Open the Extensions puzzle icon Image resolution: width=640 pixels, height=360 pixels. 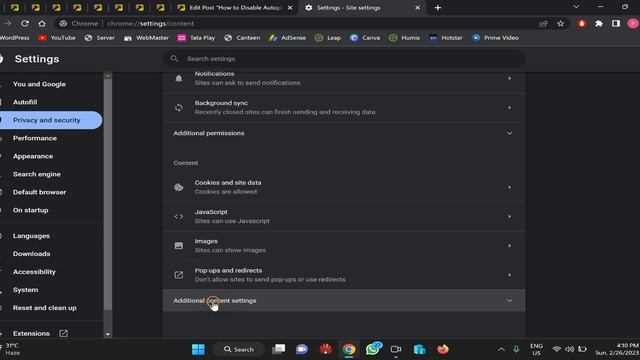pos(599,24)
